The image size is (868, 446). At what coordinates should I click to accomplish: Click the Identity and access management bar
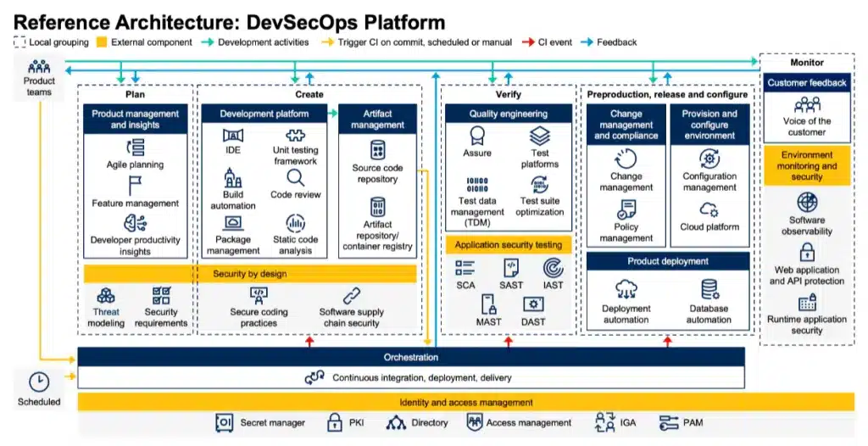(x=465, y=402)
